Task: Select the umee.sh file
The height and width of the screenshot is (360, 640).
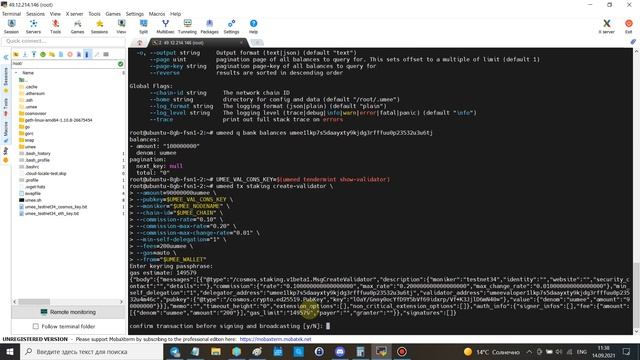Action: 30,200
